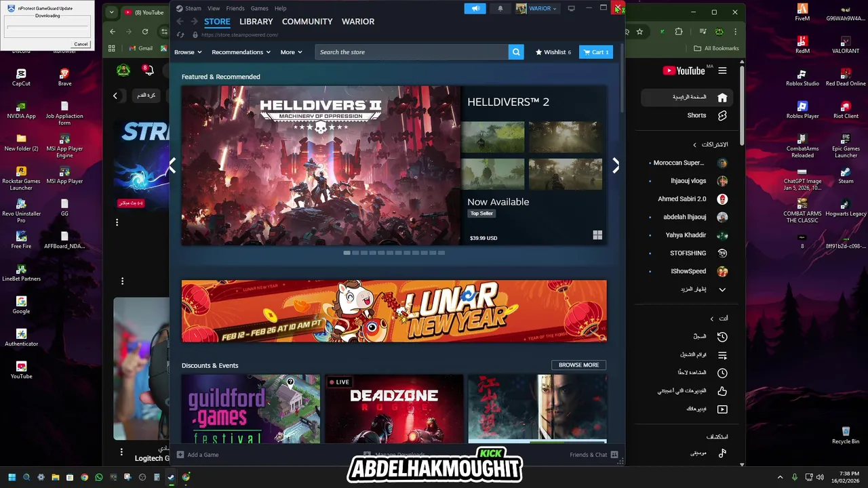Open the Help menu in Steam

click(281, 8)
